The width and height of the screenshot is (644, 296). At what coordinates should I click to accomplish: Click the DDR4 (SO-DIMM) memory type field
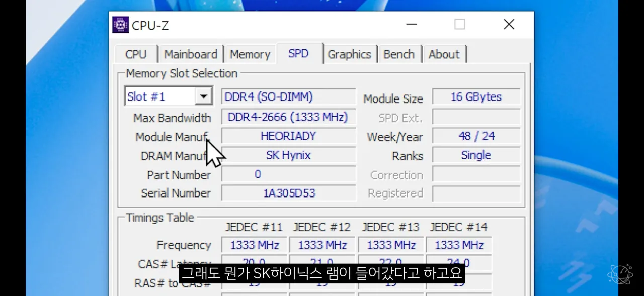pyautogui.click(x=288, y=96)
